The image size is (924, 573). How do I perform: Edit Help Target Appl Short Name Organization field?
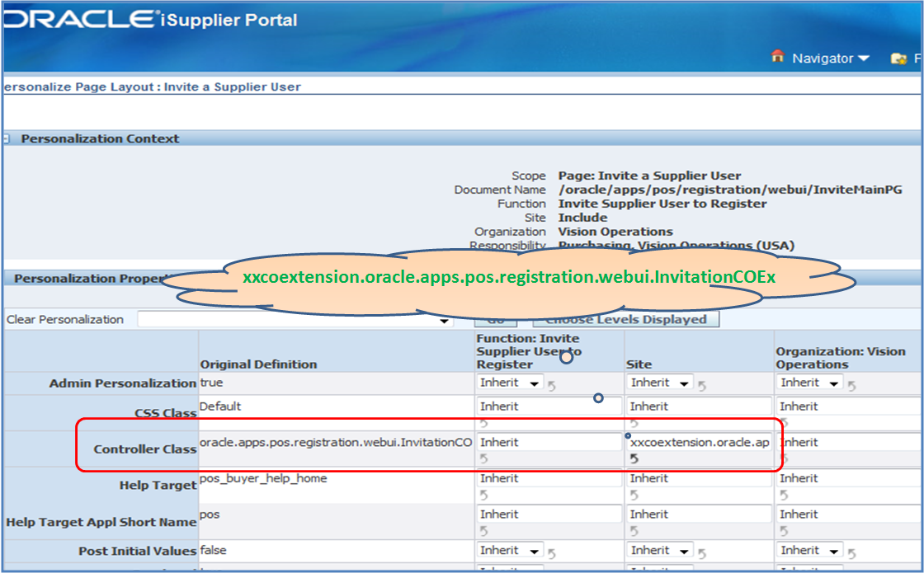pyautogui.click(x=849, y=514)
